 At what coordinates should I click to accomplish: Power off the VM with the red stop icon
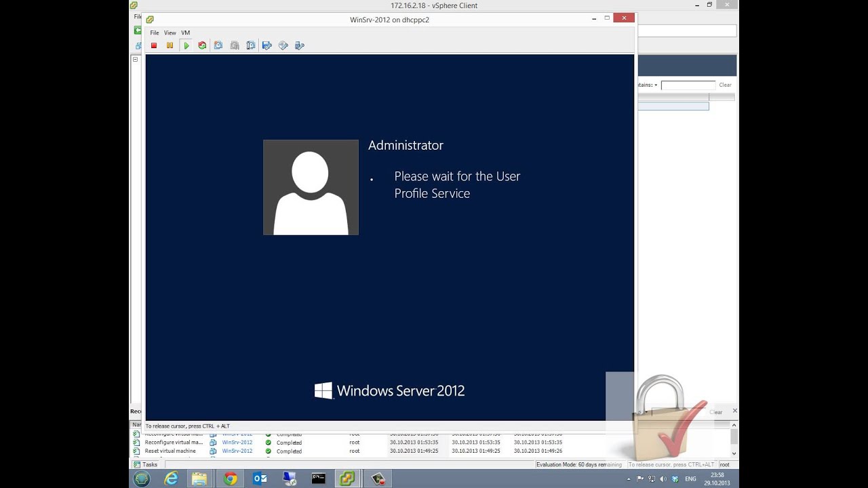point(154,45)
